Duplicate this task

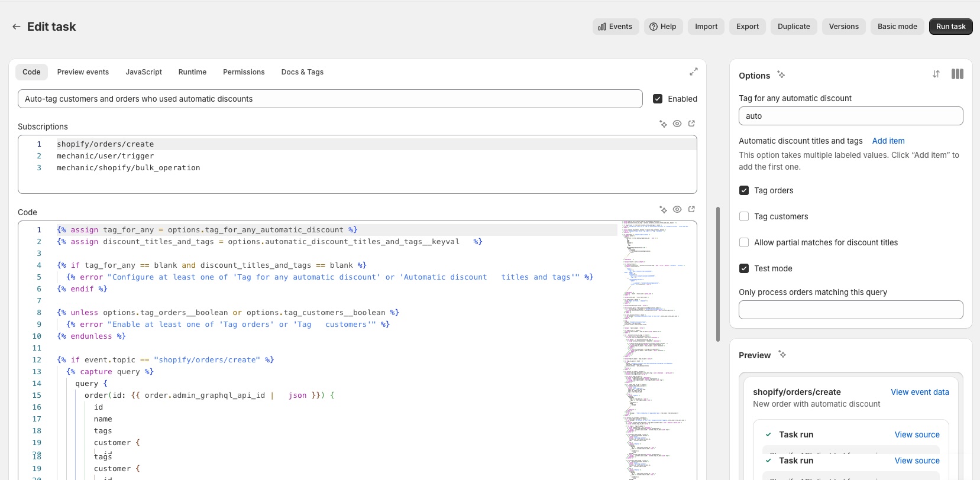coord(794,27)
